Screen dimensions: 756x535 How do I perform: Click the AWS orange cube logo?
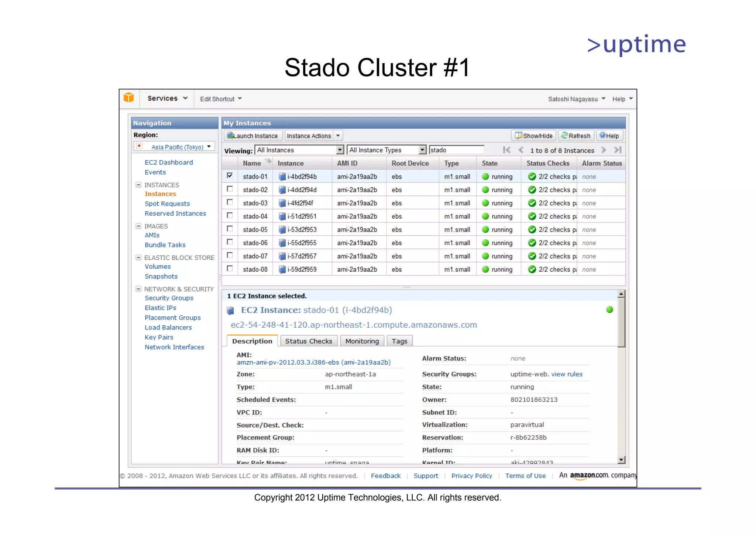coord(128,98)
